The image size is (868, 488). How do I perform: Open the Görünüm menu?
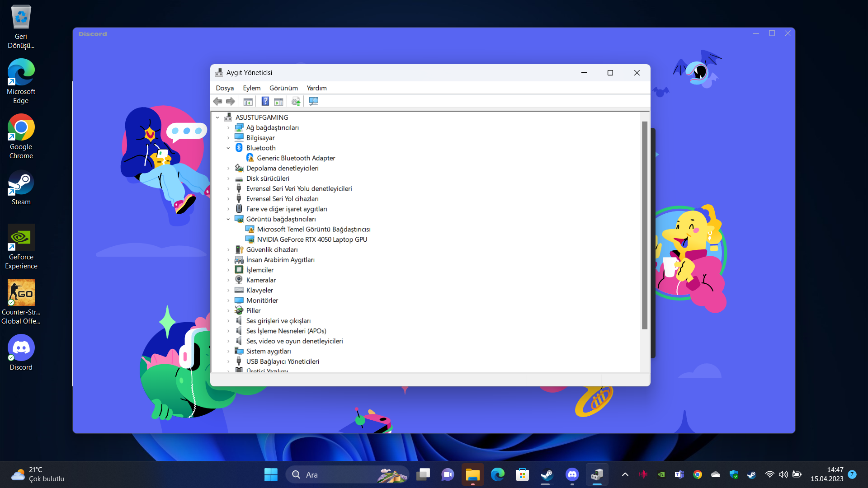[283, 88]
